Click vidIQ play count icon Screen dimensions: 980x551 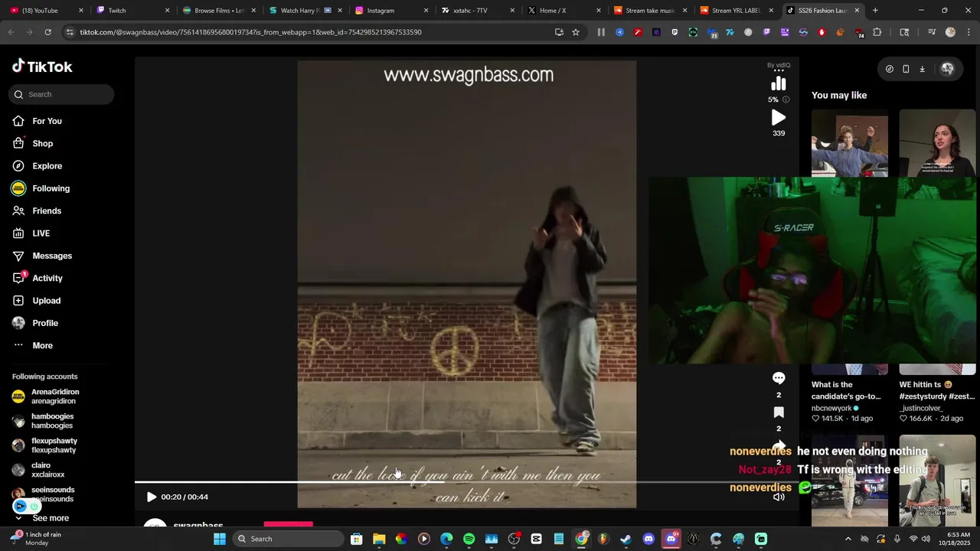point(779,118)
